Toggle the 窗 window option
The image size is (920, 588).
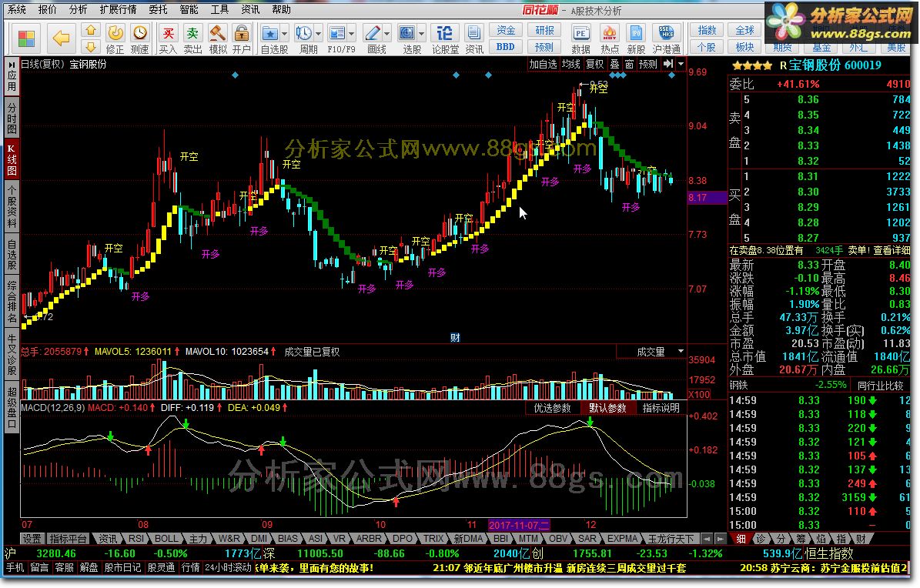coord(629,64)
